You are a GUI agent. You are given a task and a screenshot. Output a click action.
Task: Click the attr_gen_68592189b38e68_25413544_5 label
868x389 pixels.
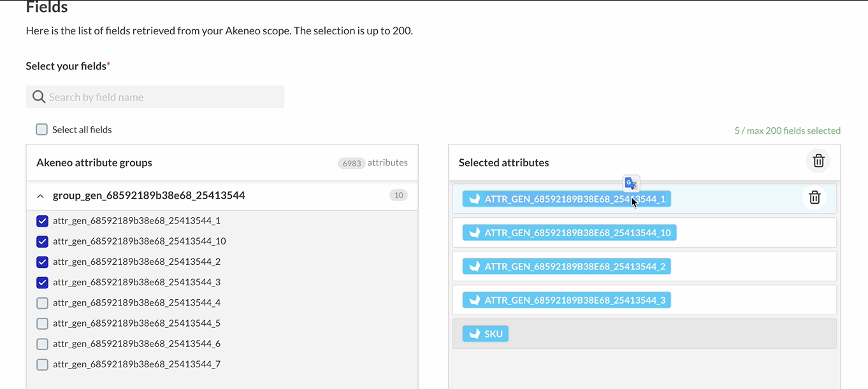click(x=136, y=323)
